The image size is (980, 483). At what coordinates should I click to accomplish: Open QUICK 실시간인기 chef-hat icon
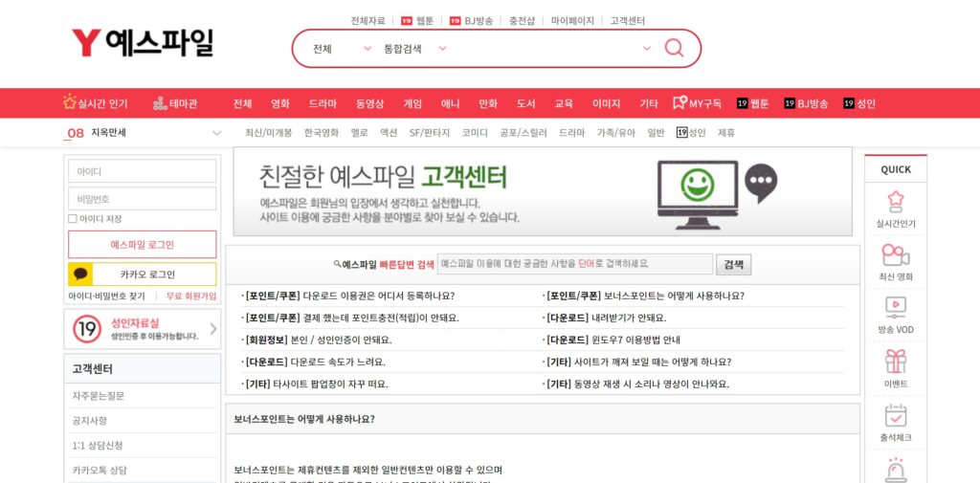click(x=896, y=202)
